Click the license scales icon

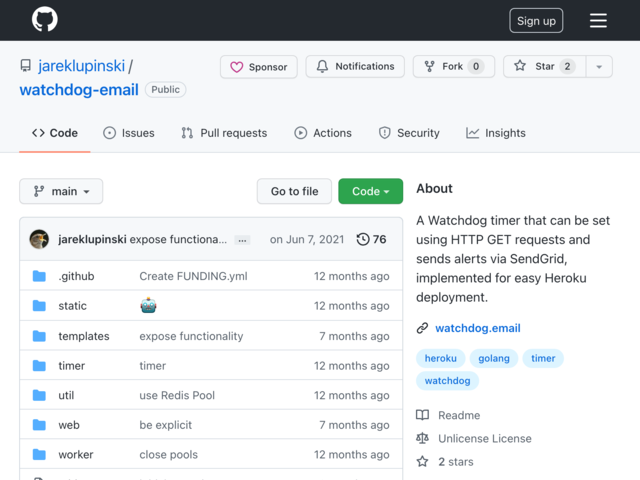422,438
